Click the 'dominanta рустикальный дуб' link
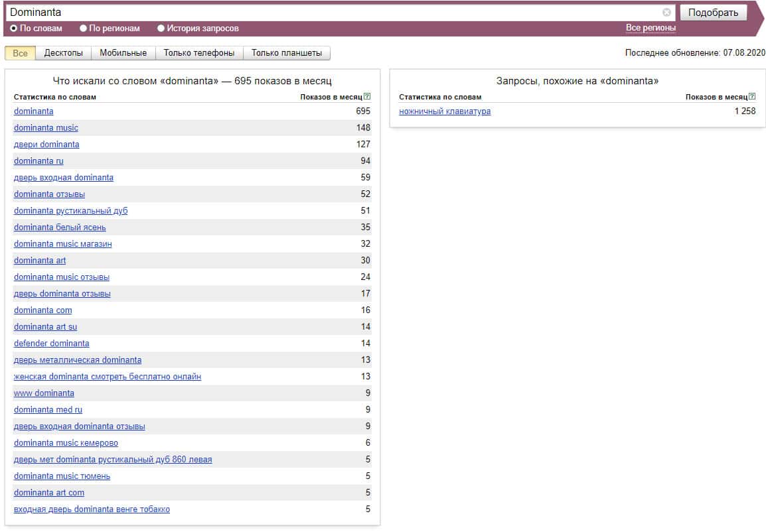 click(x=70, y=211)
